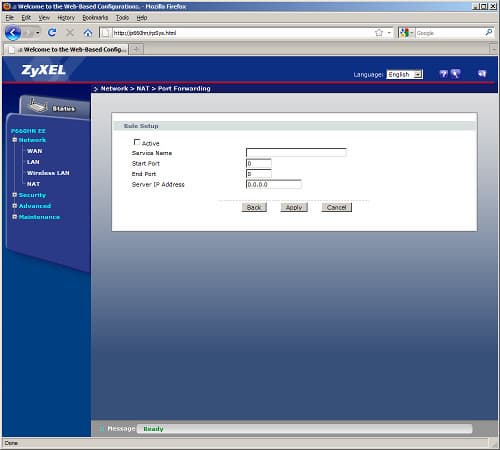Click the Ready message text

point(153,429)
